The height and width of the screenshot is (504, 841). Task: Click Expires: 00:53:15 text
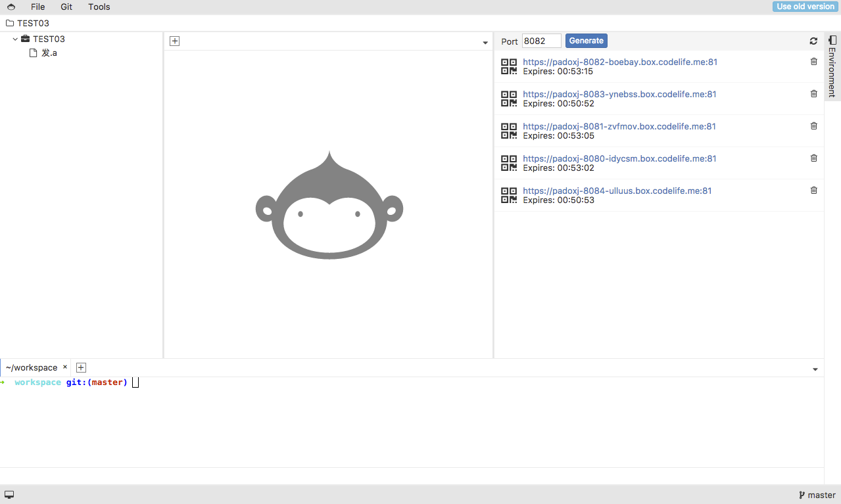point(558,71)
